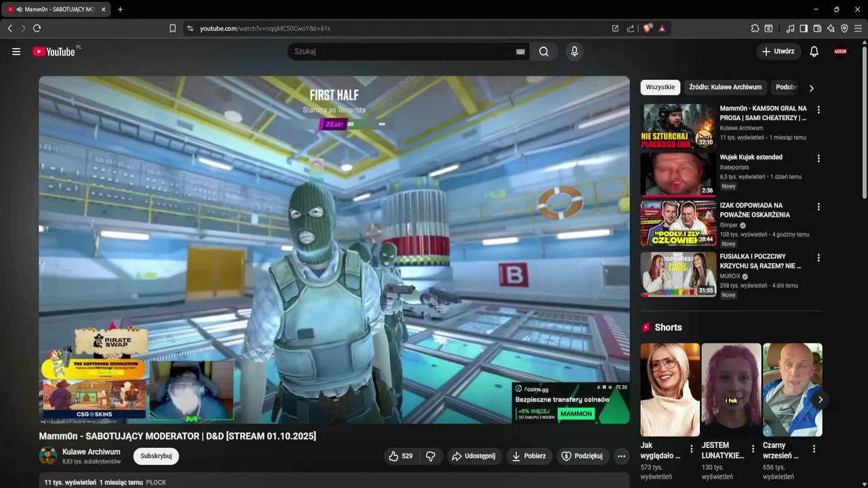This screenshot has width=868, height=488.
Task: Reload the page
Action: [x=37, y=28]
